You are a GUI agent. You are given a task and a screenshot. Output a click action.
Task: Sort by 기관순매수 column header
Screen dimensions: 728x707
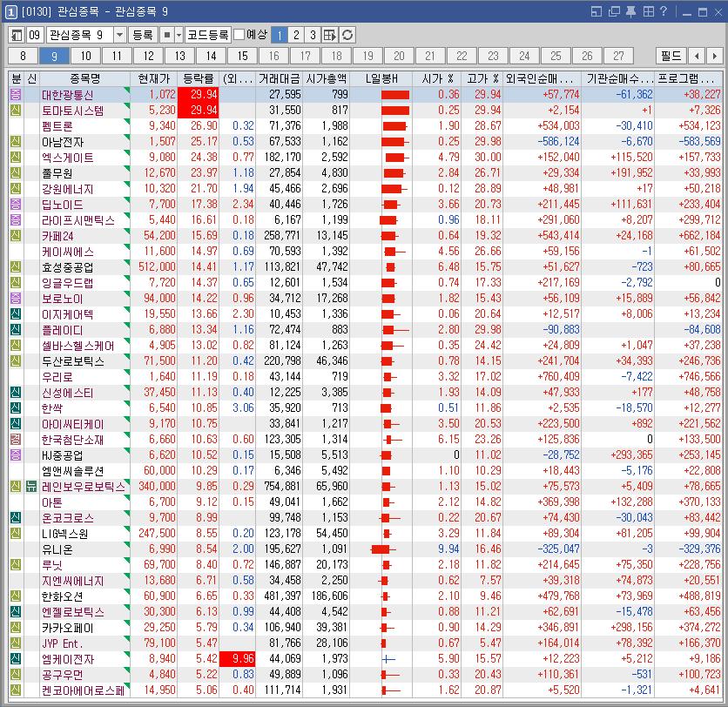click(618, 78)
